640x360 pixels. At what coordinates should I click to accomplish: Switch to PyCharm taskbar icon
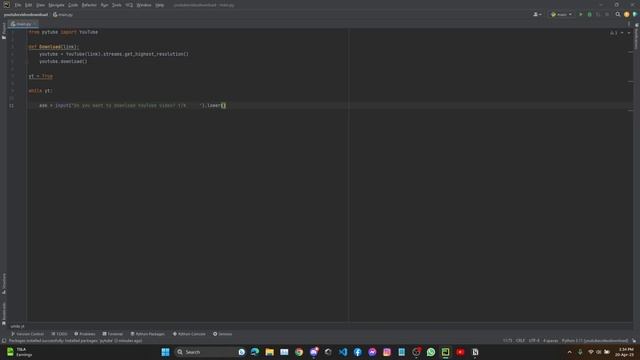tap(446, 352)
